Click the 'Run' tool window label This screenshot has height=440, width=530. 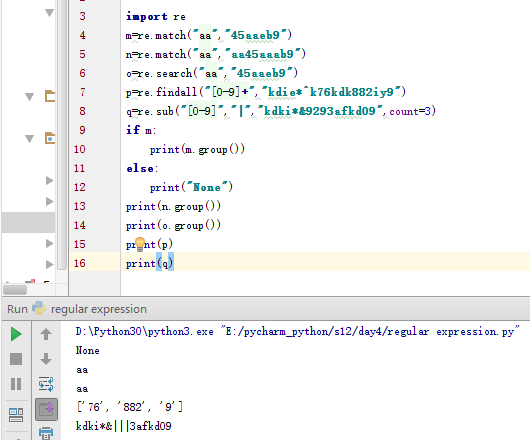(17, 309)
